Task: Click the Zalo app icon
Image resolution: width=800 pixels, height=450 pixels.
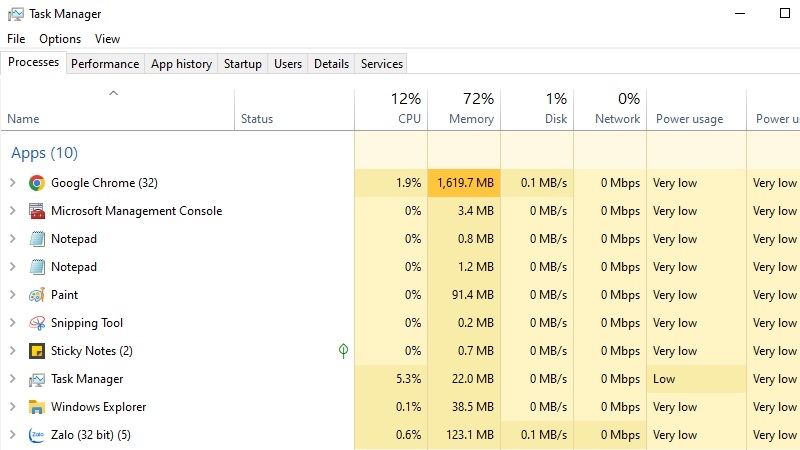Action: pos(37,435)
